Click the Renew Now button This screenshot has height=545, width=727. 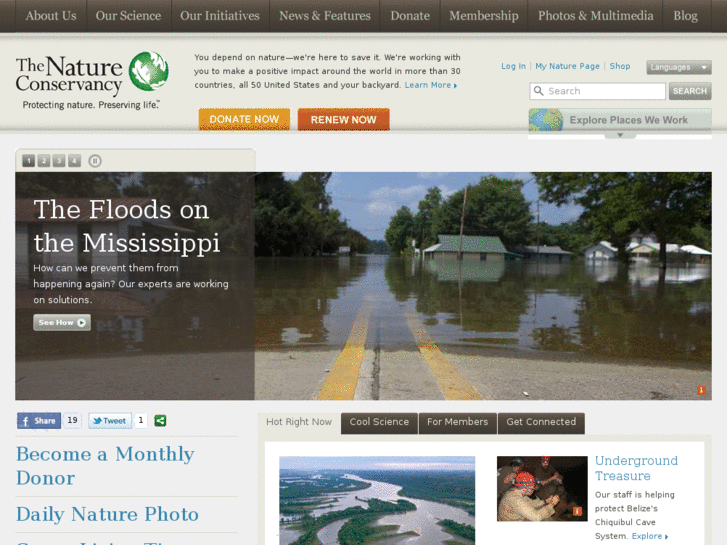[x=344, y=119]
